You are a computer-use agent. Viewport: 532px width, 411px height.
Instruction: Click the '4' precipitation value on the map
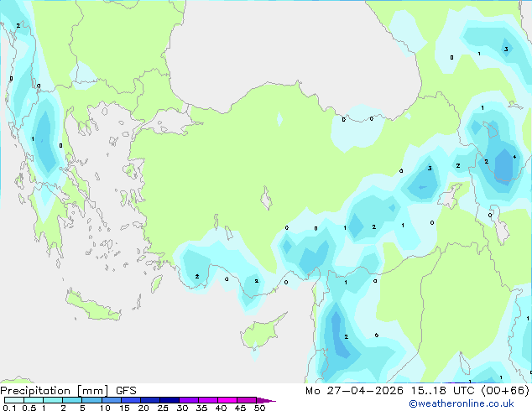[x=514, y=157]
